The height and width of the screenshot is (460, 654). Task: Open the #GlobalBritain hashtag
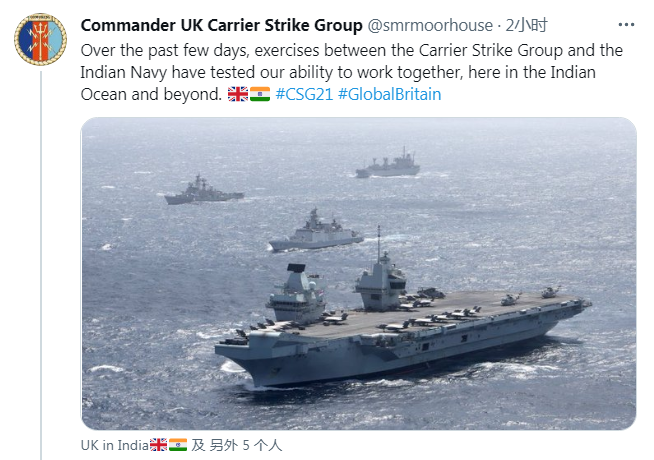(x=389, y=94)
